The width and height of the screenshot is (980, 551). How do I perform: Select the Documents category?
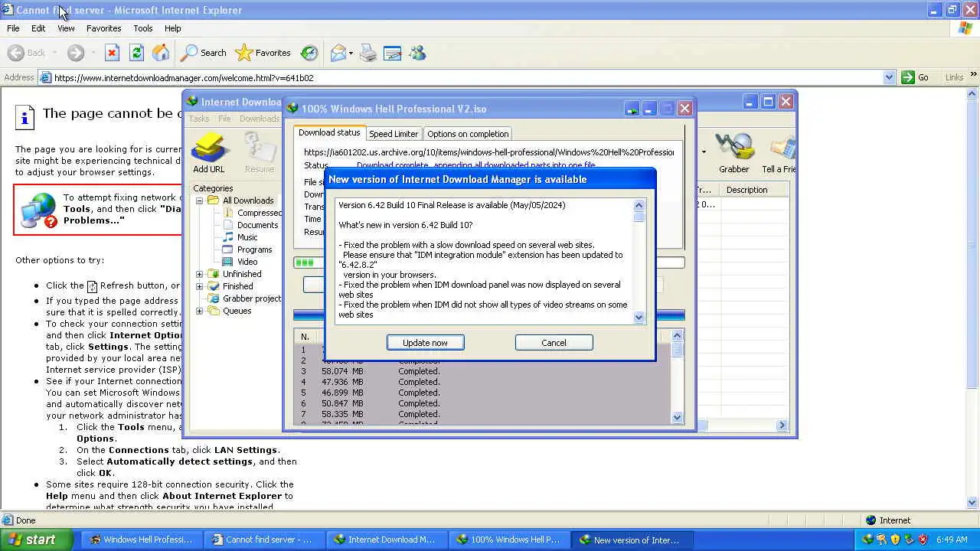(x=257, y=225)
